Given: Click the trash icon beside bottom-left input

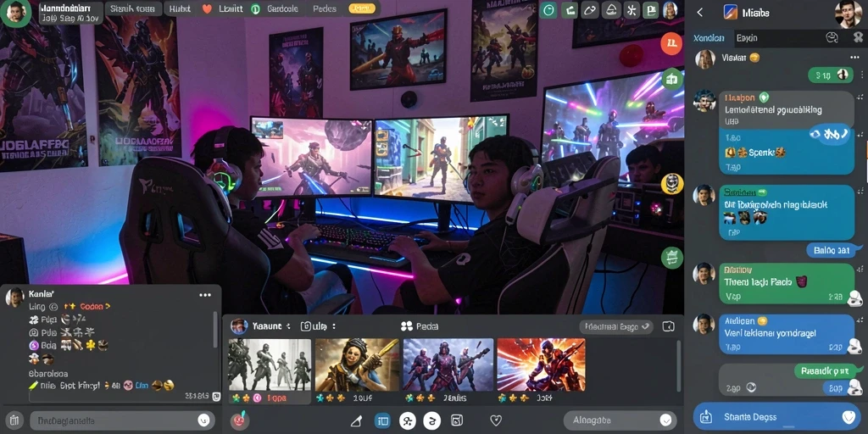Looking at the screenshot, I should [15, 420].
